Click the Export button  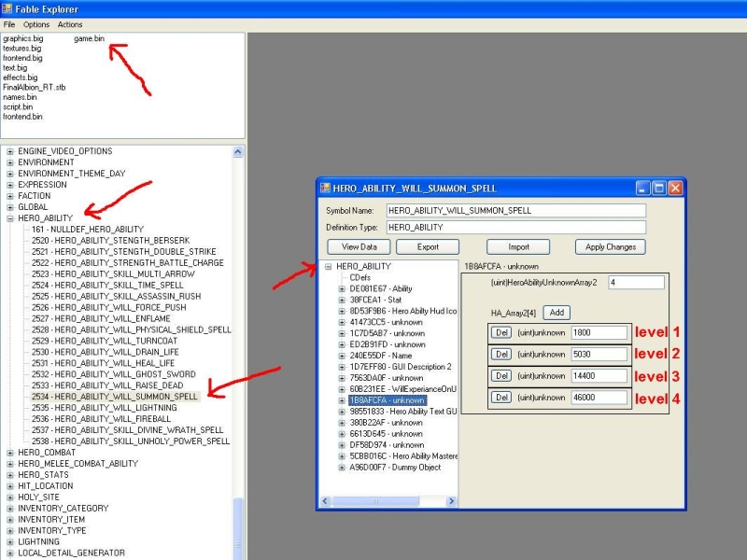428,247
